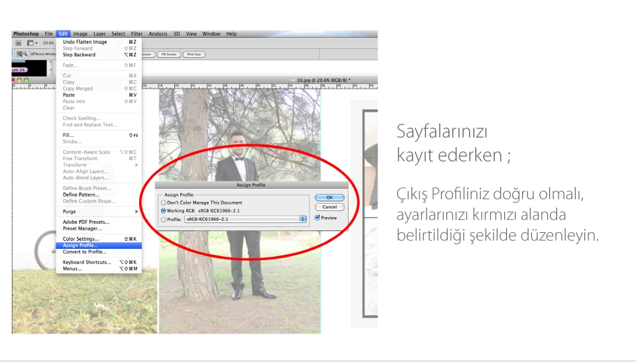Open Keyboard Shortcuts...
This screenshot has width=636, height=364.
coord(99,262)
